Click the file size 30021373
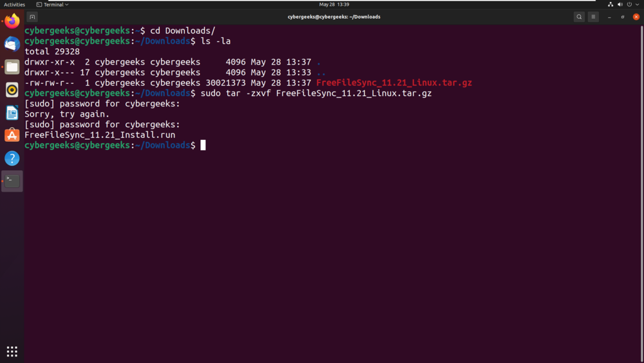The image size is (644, 363). 225,83
